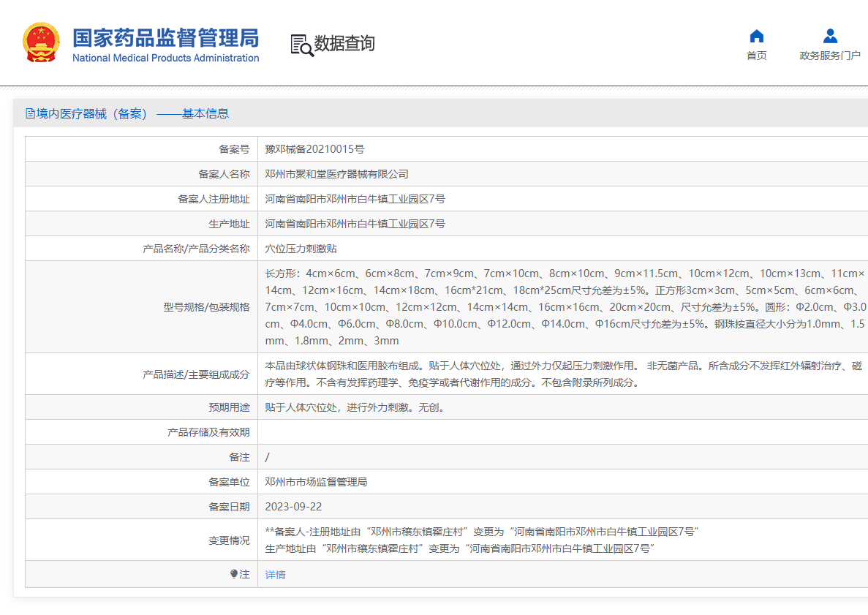The height and width of the screenshot is (615, 868).
Task: Open the 详情 details link
Action: click(275, 575)
